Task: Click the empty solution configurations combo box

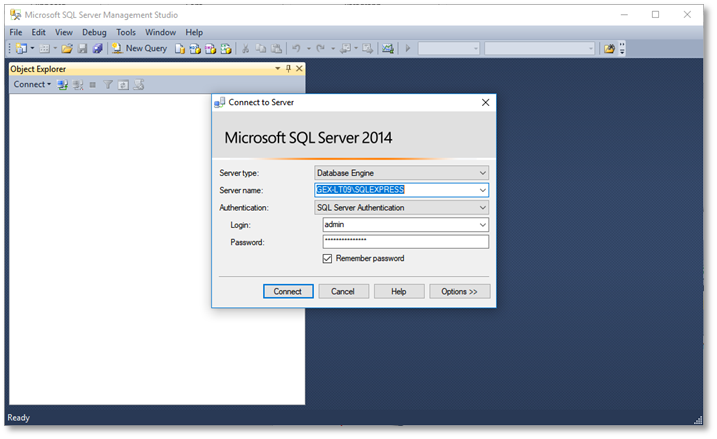Action: pyautogui.click(x=449, y=48)
